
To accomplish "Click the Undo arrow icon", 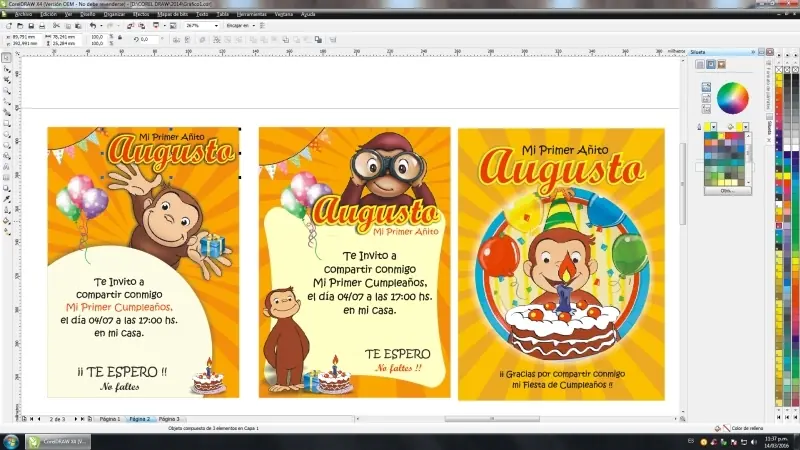I will click(93, 26).
